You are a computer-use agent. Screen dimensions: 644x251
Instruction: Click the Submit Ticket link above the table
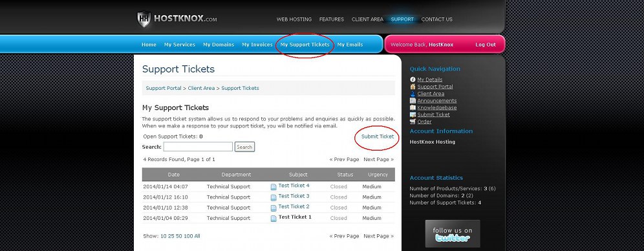pyautogui.click(x=378, y=136)
